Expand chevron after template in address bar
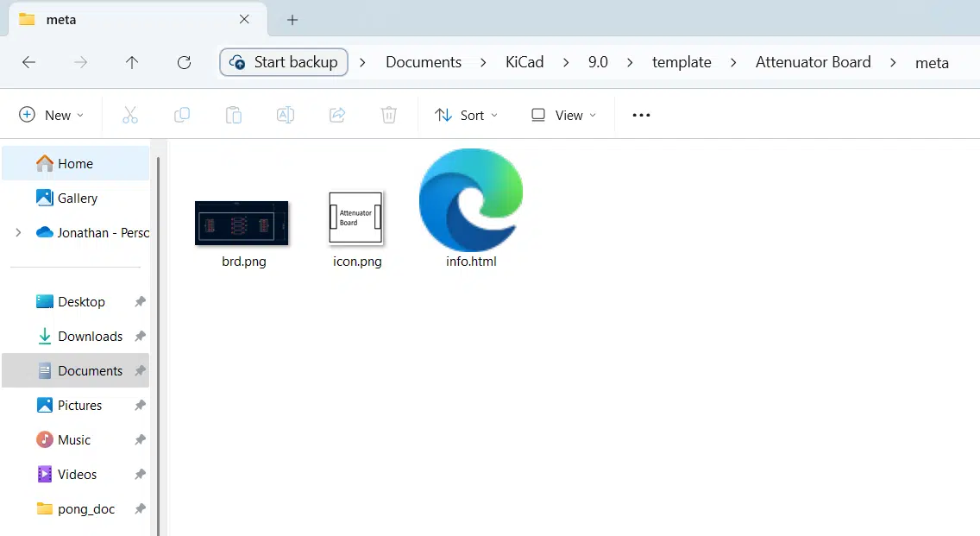 [733, 62]
